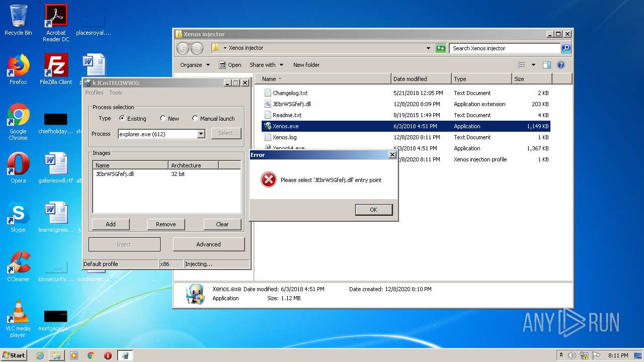This screenshot has height=362, width=644.
Task: Launch Google Chrome desktop shortcut
Action: click(18, 122)
